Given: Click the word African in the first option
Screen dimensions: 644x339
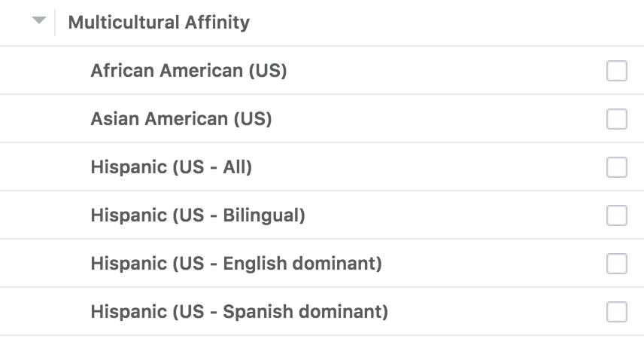Looking at the screenshot, I should pos(120,72).
